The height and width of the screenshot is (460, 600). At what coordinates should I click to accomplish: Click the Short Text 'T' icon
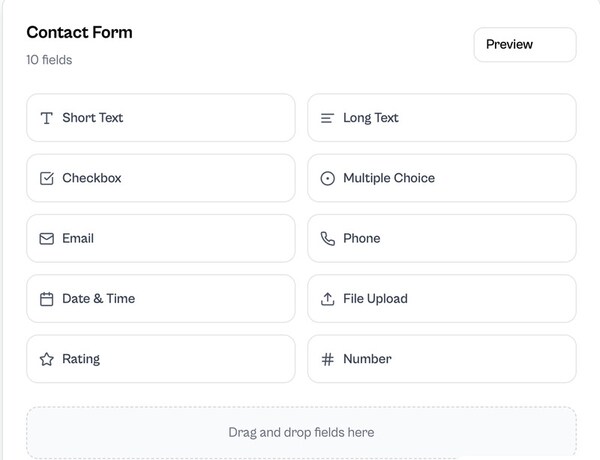point(46,118)
